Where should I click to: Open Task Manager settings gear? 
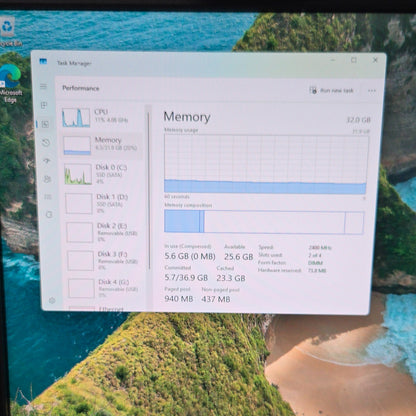[52, 301]
